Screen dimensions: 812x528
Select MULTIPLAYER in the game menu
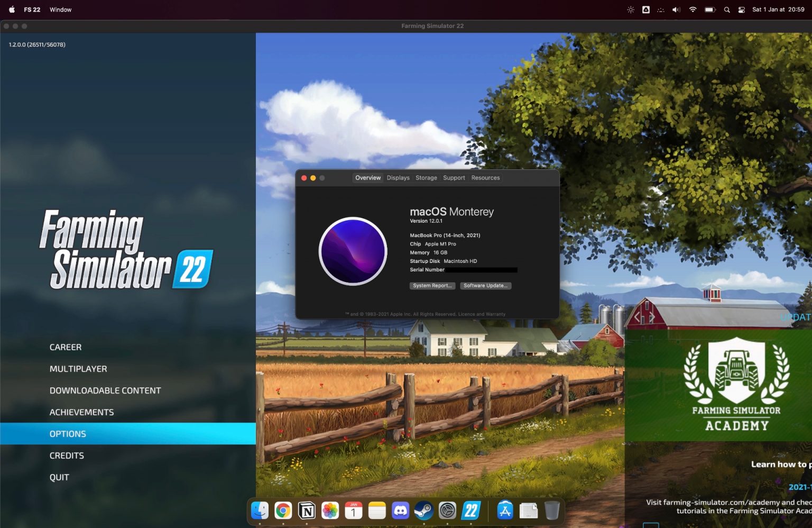[x=78, y=369]
